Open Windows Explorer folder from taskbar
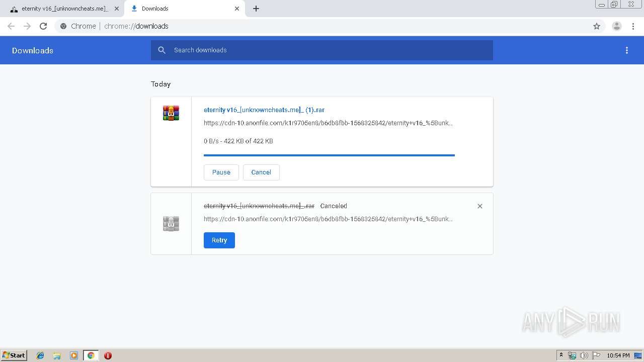Screen dimensions: 644x362 [x=57, y=355]
